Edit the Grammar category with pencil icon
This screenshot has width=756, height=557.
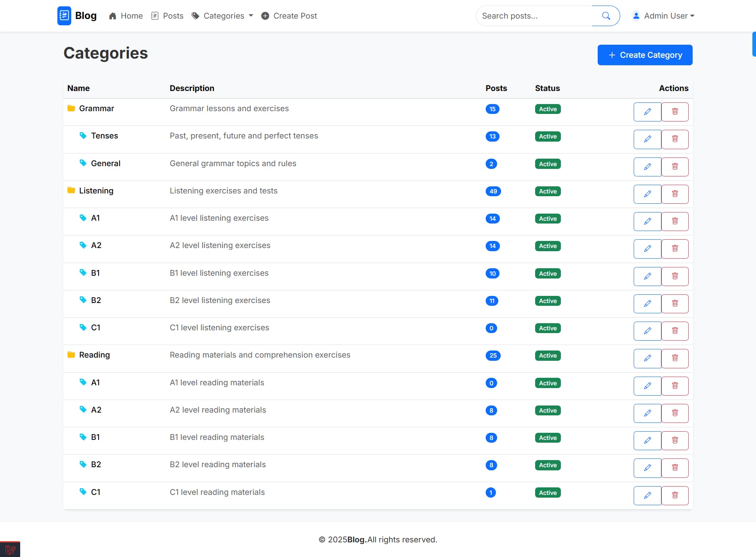647,112
